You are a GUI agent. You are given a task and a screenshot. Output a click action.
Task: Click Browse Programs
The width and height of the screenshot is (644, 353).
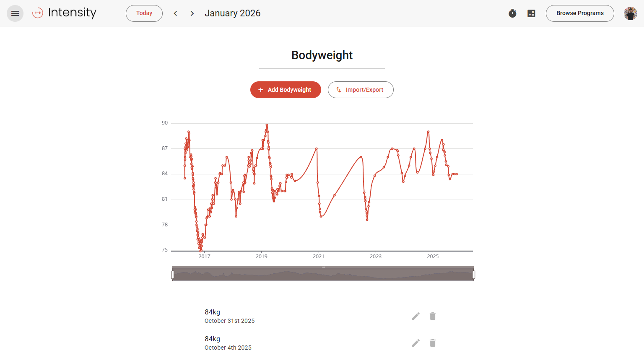pyautogui.click(x=580, y=13)
